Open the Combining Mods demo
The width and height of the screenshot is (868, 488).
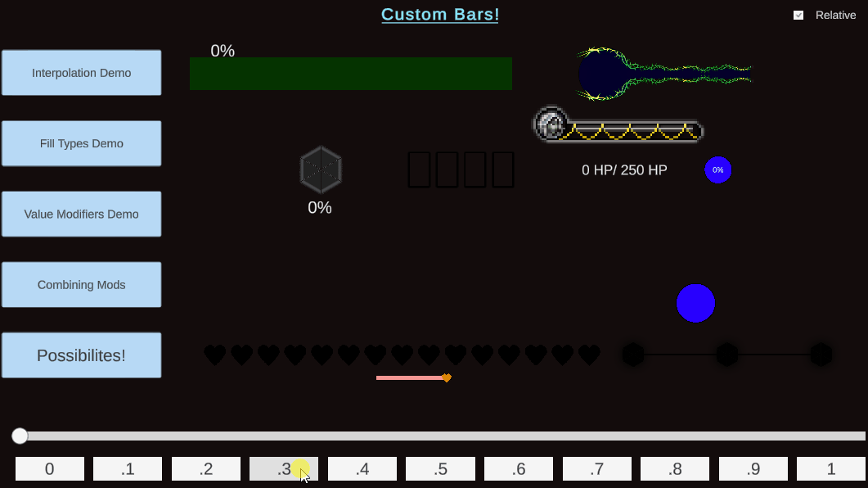[81, 285]
